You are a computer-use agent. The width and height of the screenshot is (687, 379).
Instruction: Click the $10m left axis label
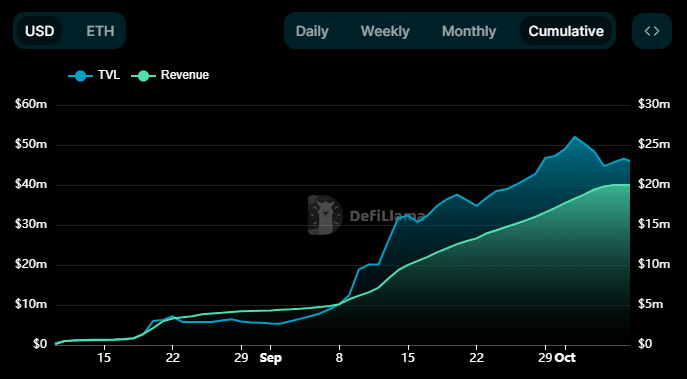point(31,305)
